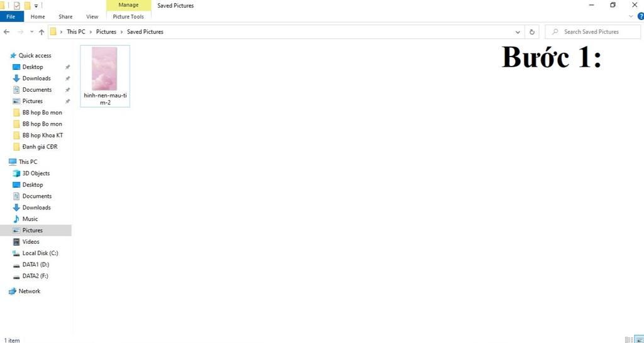Open Desktop under This PC
This screenshot has height=343, width=644.
point(33,185)
